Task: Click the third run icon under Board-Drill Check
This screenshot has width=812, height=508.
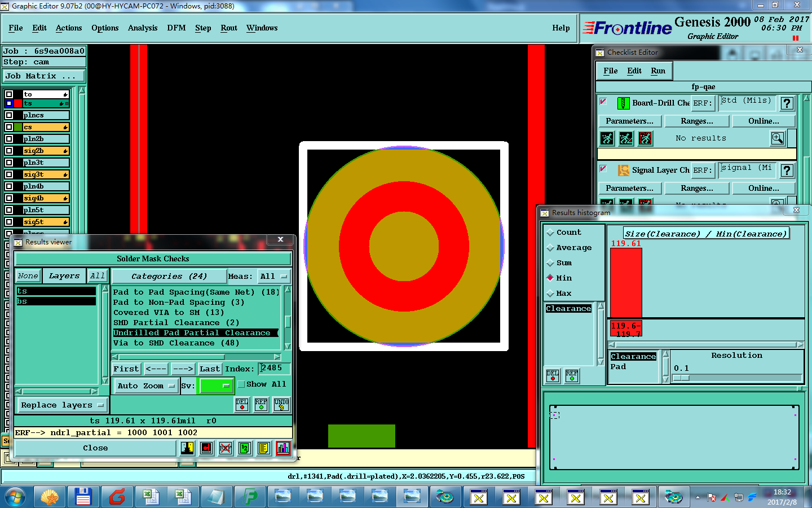Action: [646, 138]
